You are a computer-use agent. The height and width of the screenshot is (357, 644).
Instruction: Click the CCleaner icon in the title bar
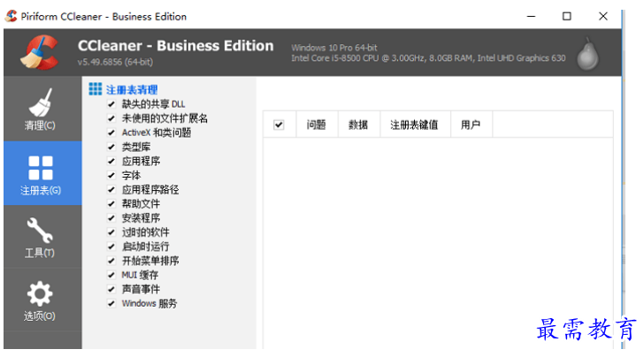[11, 16]
